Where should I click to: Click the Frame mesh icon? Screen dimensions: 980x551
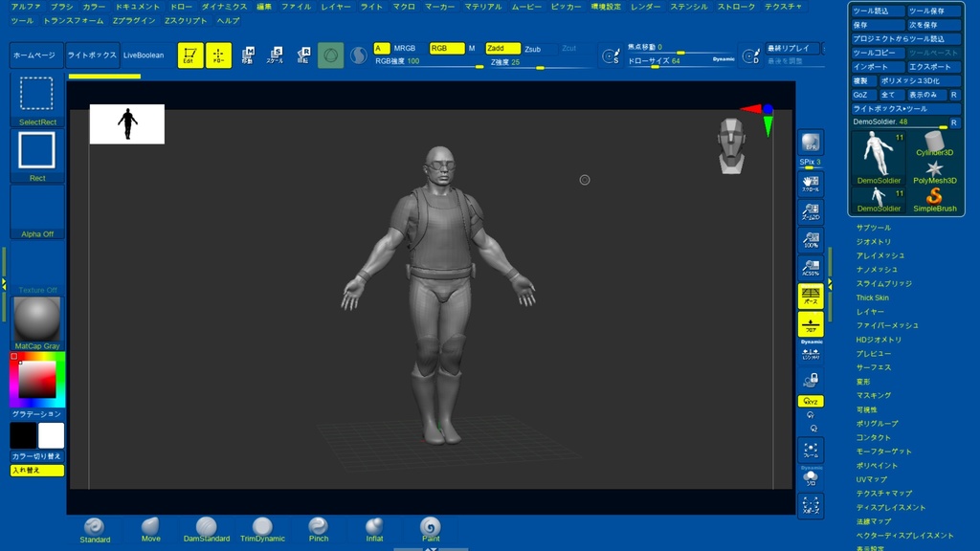click(811, 450)
